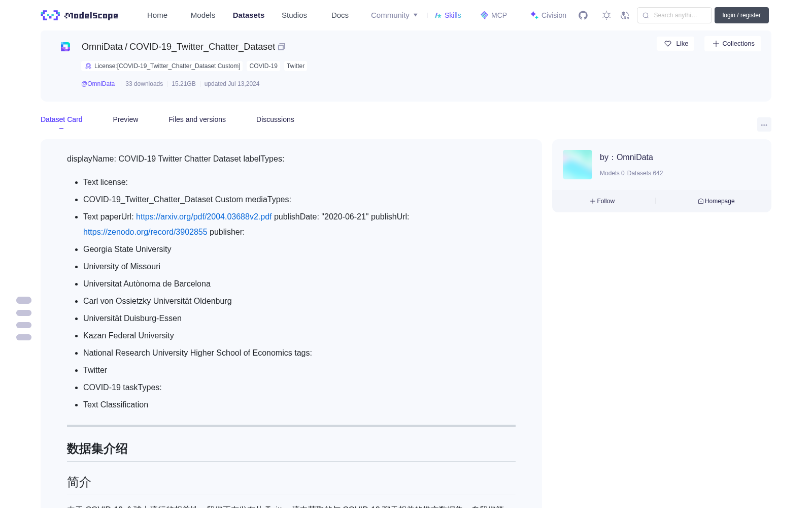Switch language with the translate icon

[625, 15]
